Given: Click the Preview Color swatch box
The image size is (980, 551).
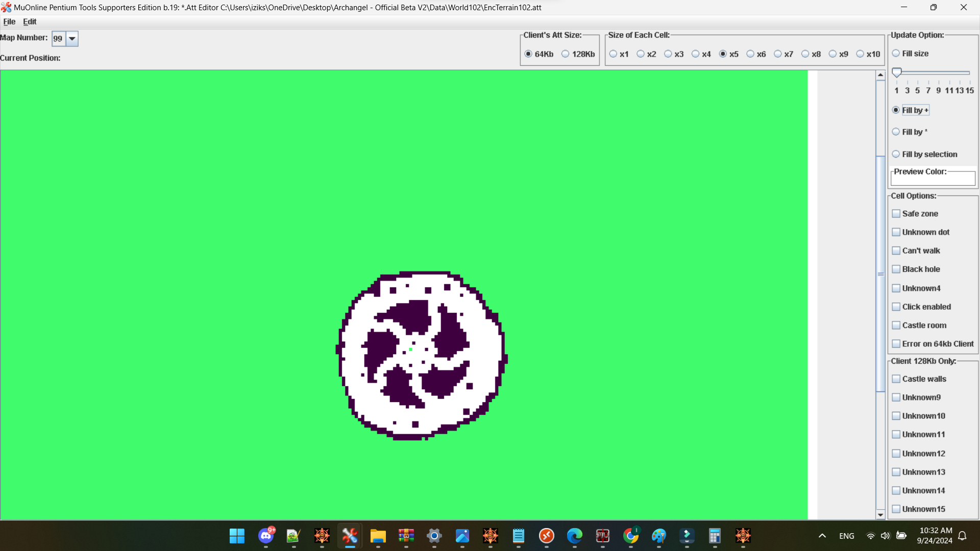Looking at the screenshot, I should [x=933, y=179].
